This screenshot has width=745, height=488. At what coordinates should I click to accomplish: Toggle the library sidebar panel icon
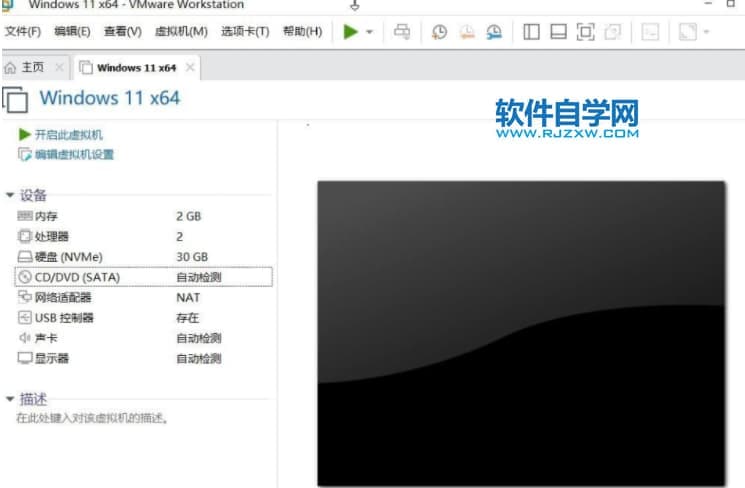tap(531, 32)
